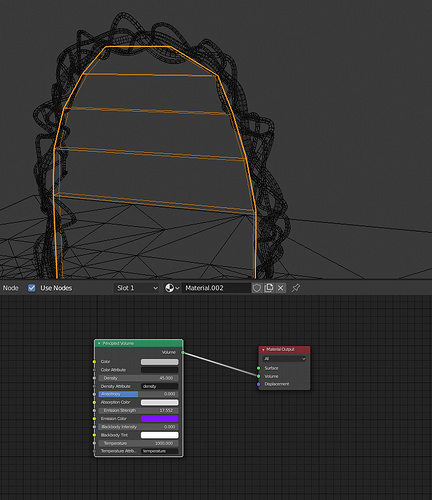Screen dimensions: 432x500
Task: Click the Density Attribute field
Action: (159, 386)
